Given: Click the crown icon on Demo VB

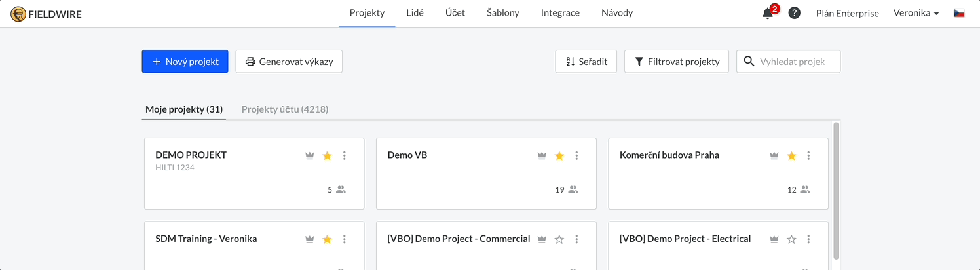Looking at the screenshot, I should point(542,155).
